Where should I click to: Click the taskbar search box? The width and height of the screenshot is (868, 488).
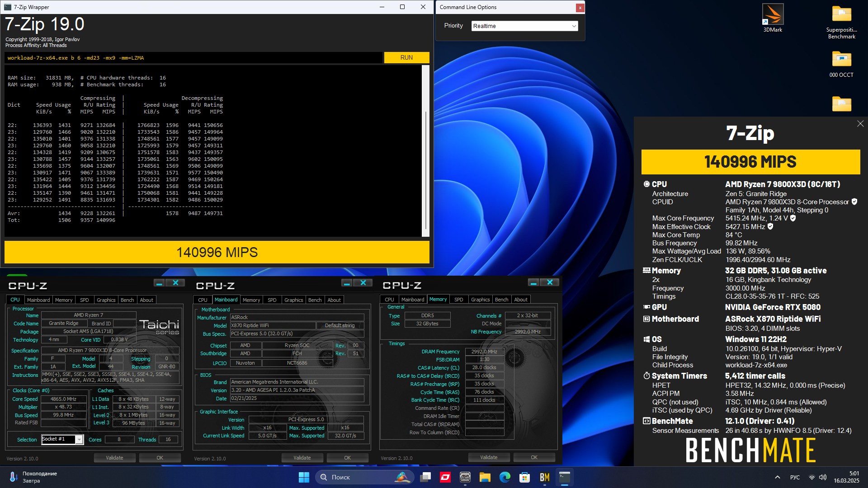364,477
